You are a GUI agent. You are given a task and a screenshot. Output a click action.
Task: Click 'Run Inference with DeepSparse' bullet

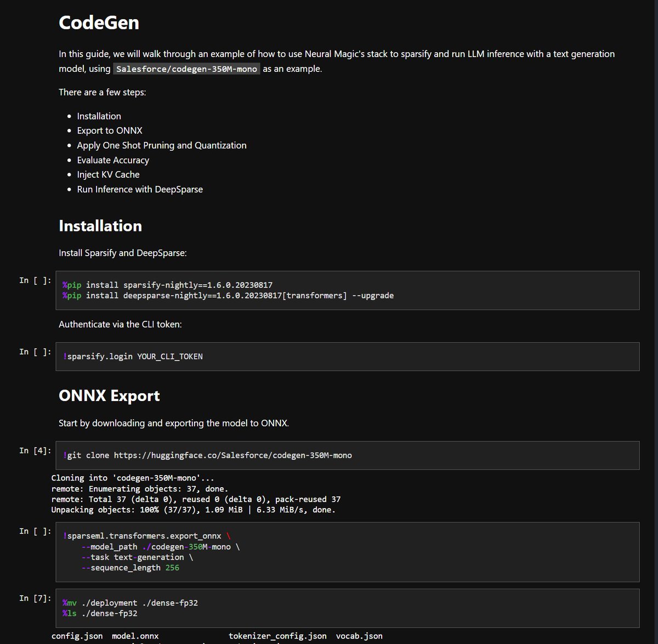pos(140,189)
